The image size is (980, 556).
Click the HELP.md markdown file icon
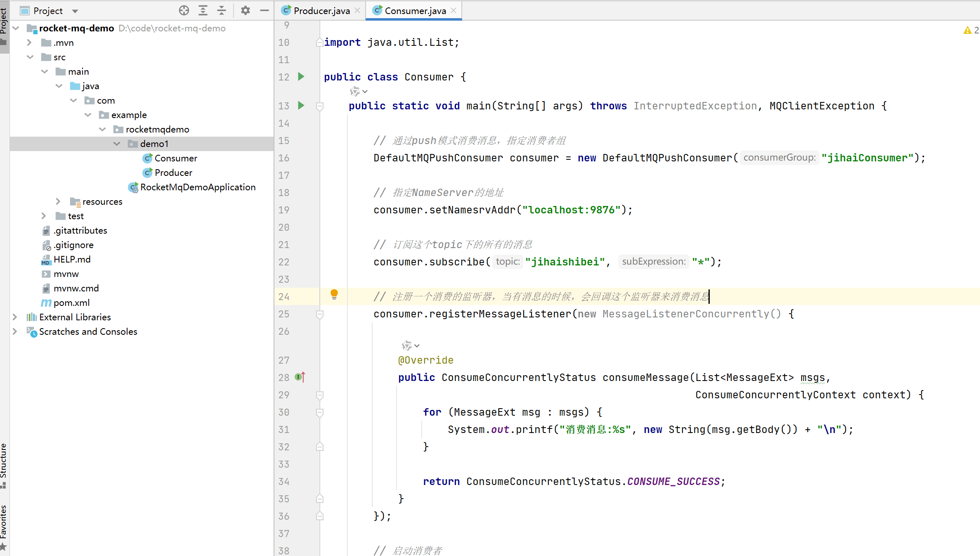pos(46,260)
